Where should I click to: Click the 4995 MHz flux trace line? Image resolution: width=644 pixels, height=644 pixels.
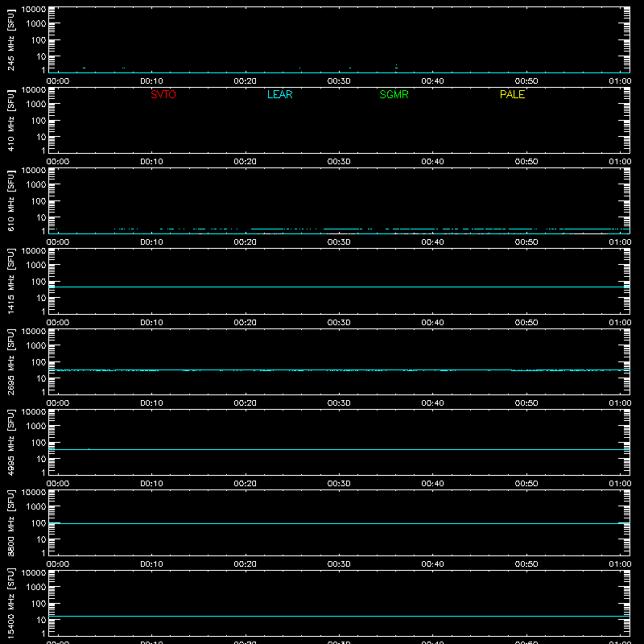click(x=339, y=449)
